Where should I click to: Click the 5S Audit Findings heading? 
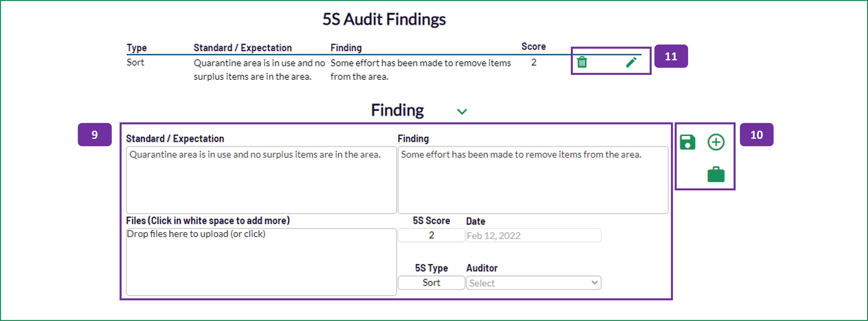point(384,19)
